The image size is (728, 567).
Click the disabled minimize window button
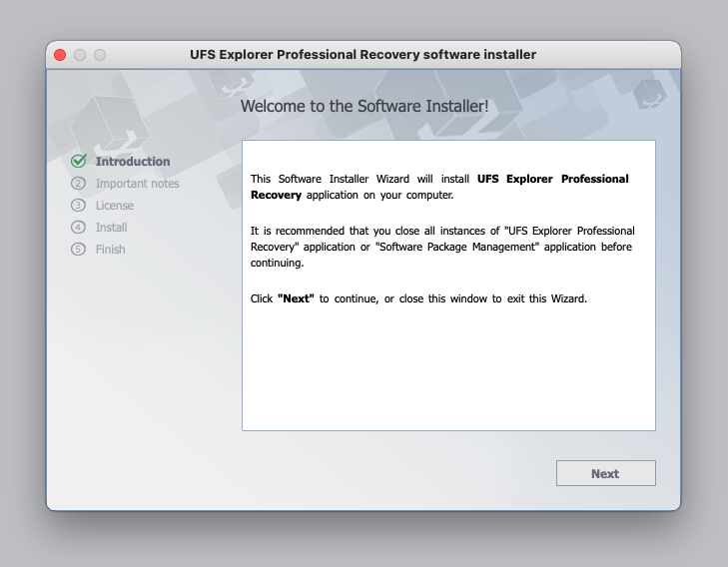(x=80, y=55)
